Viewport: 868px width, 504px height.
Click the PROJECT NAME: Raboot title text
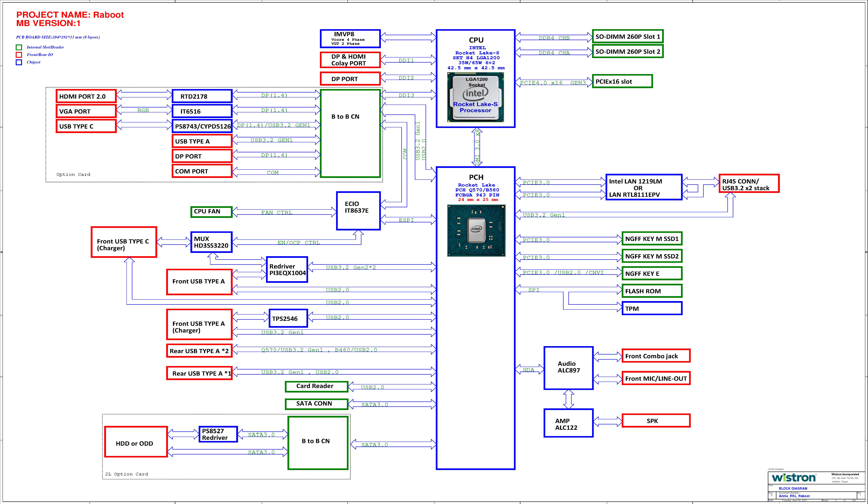pyautogui.click(x=70, y=15)
